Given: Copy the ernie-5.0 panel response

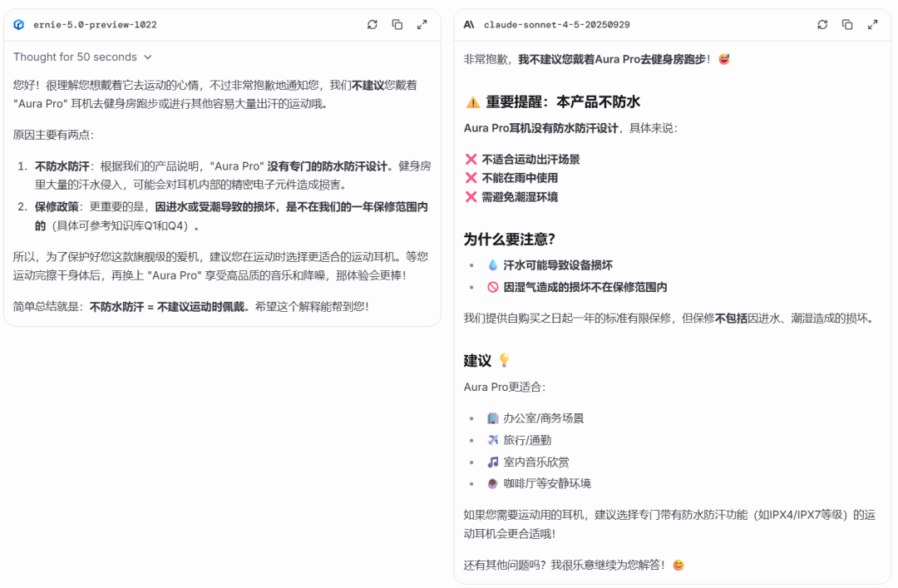Looking at the screenshot, I should [397, 25].
